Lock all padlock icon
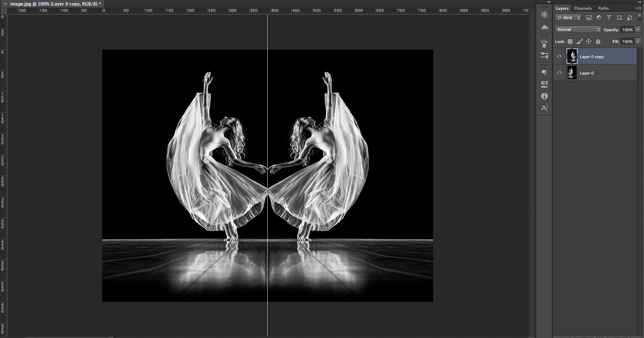The width and height of the screenshot is (644, 338). click(598, 41)
